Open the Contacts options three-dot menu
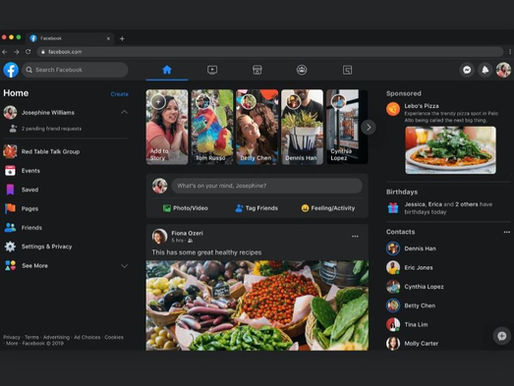514x386 pixels. tap(507, 232)
